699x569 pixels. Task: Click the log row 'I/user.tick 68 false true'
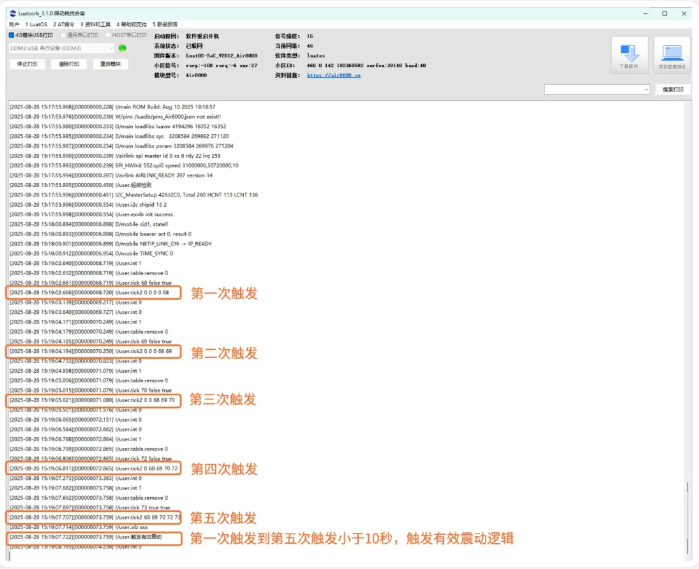pyautogui.click(x=90, y=283)
